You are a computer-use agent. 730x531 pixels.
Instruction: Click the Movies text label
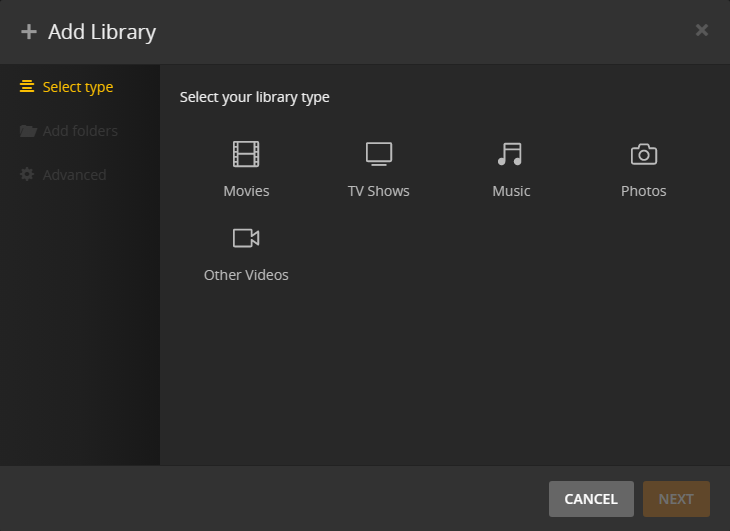pos(246,191)
